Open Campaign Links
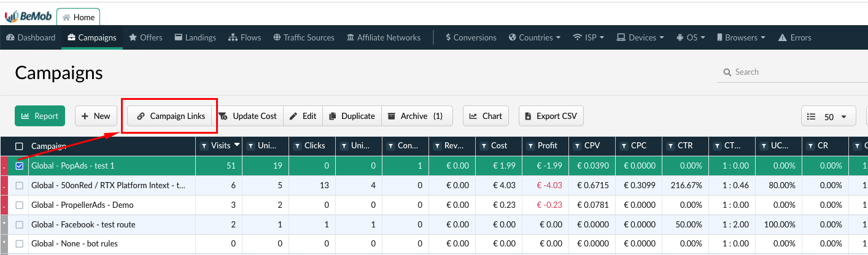This screenshot has height=255, width=868. [170, 116]
